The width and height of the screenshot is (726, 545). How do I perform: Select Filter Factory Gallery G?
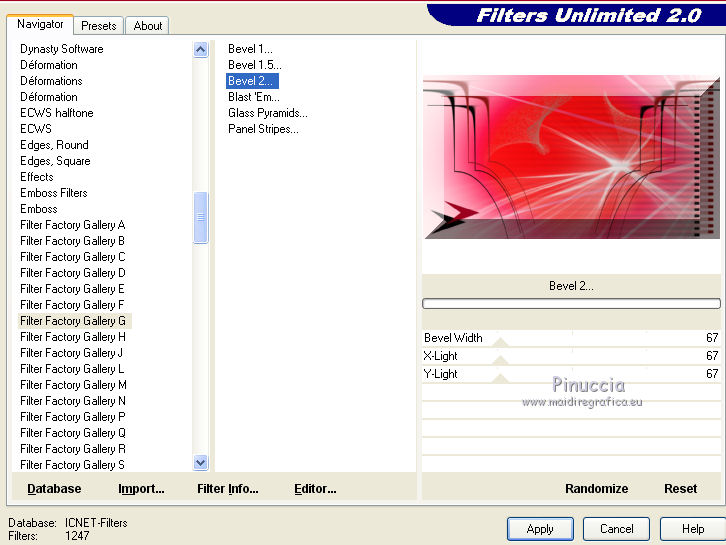(73, 321)
